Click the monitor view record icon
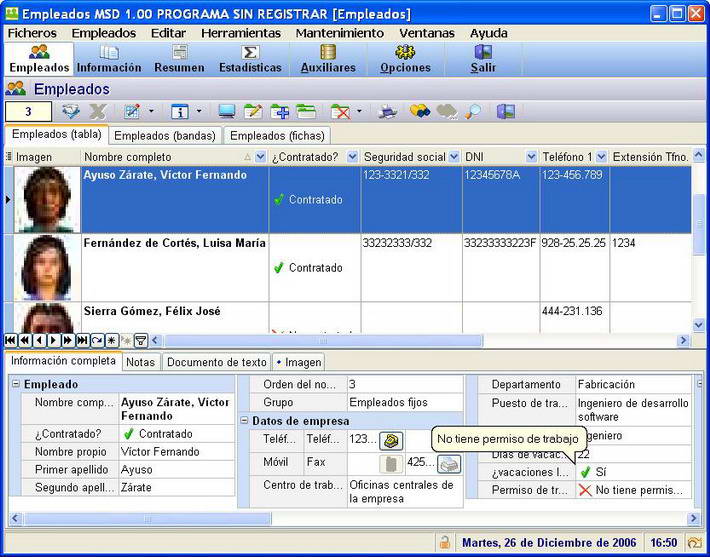710x557 pixels. 226,111
